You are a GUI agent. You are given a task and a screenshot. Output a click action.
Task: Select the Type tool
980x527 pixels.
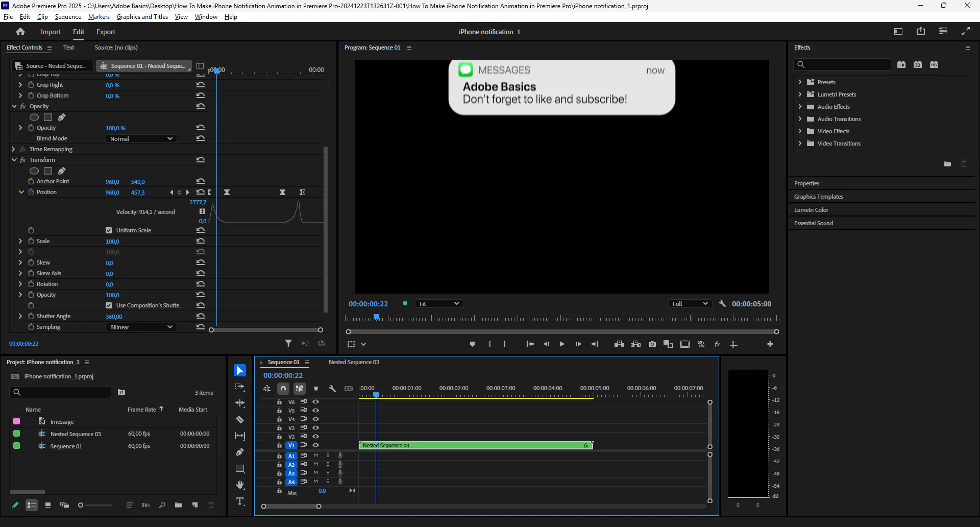[240, 501]
